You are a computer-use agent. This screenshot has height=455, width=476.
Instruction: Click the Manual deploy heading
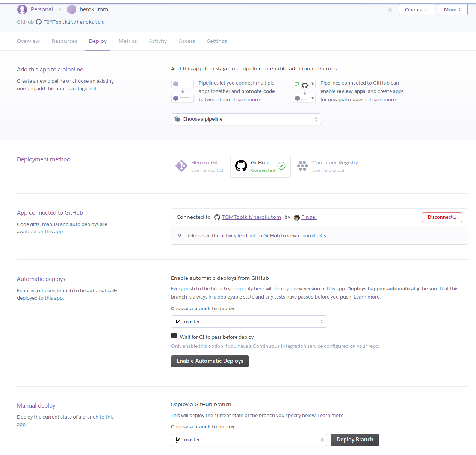pos(36,406)
